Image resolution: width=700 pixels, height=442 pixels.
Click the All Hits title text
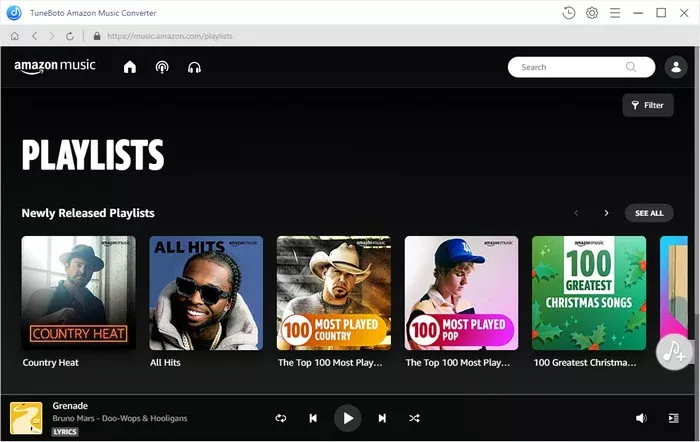coord(165,363)
